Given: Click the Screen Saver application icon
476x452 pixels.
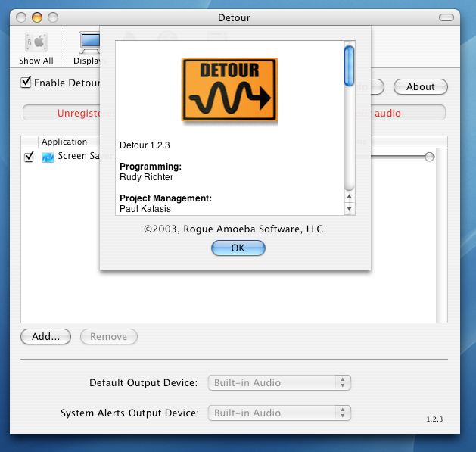Looking at the screenshot, I should (48, 157).
